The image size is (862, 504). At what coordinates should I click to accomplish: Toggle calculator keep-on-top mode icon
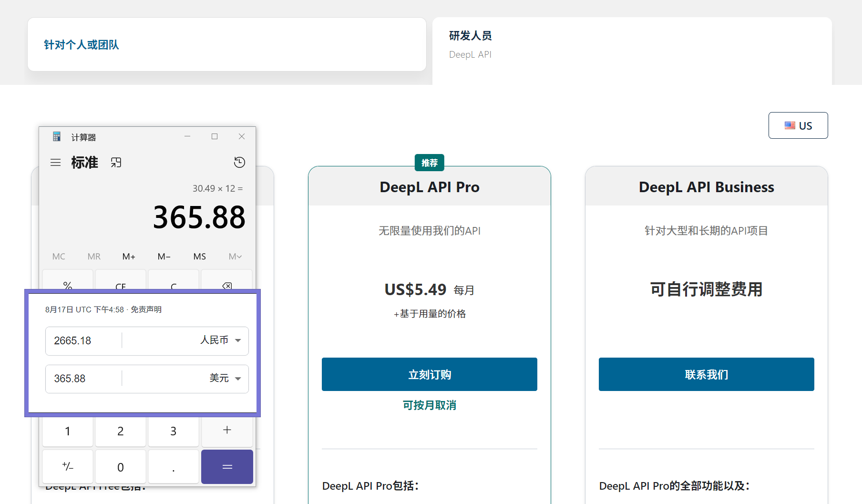[116, 163]
